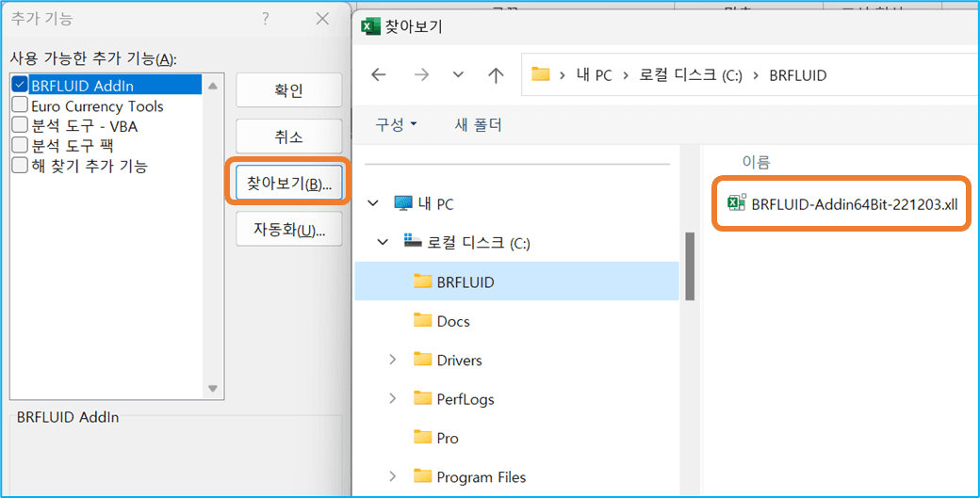980x498 pixels.
Task: Collapse the 내 PC tree node
Action: (x=374, y=202)
